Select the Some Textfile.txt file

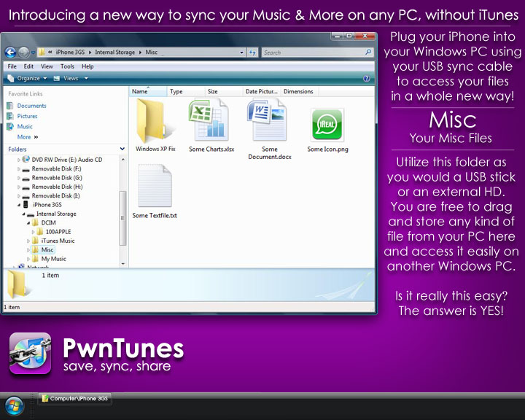pos(154,188)
